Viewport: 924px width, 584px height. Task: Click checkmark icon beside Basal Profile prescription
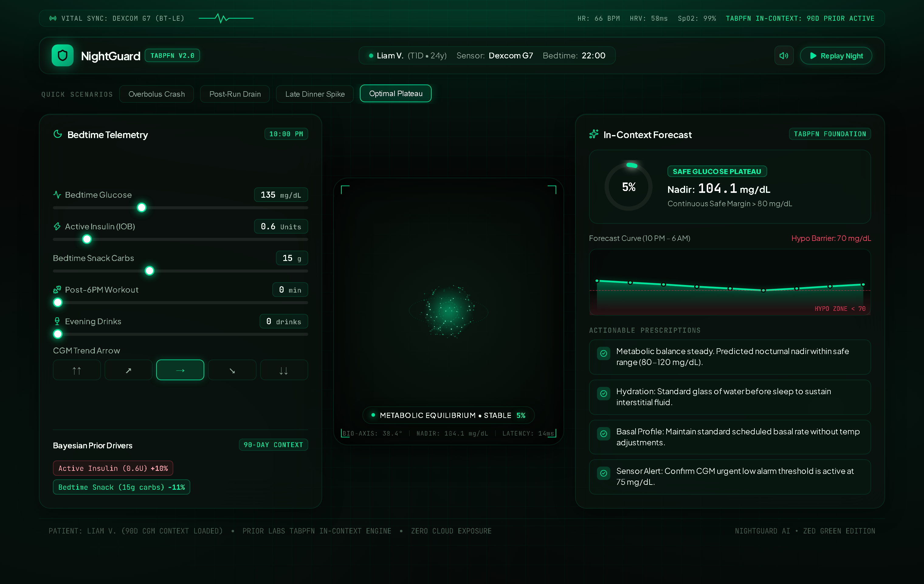[604, 433]
